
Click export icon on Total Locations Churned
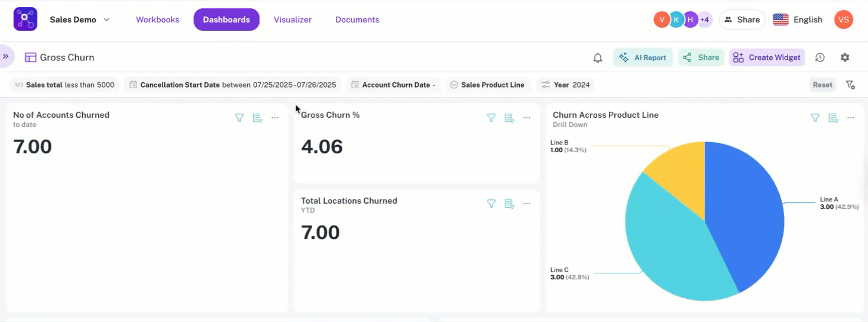(509, 204)
